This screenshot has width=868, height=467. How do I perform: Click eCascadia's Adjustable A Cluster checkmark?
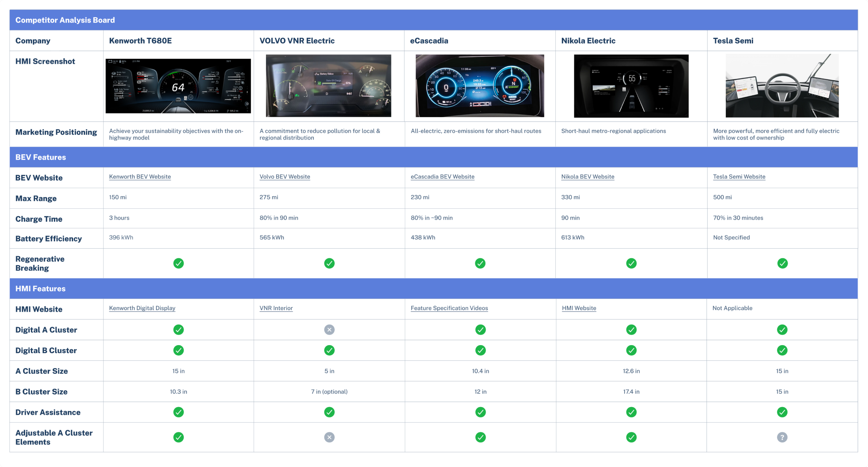[480, 437]
